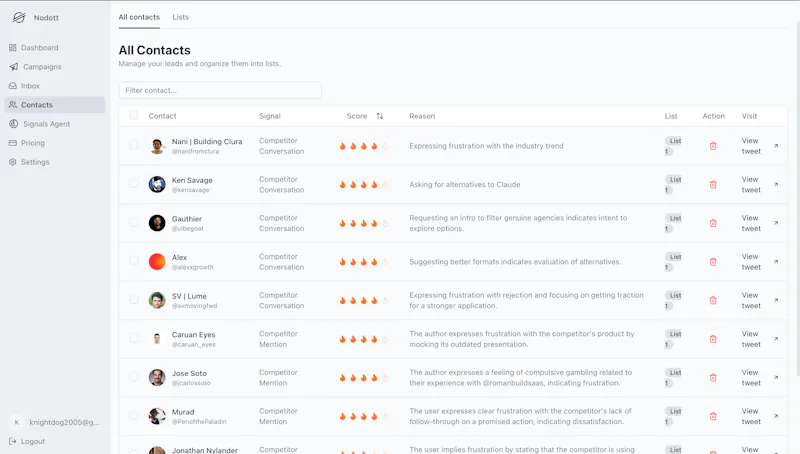The height and width of the screenshot is (454, 800).
Task: Click the Logout button
Action: (x=27, y=441)
